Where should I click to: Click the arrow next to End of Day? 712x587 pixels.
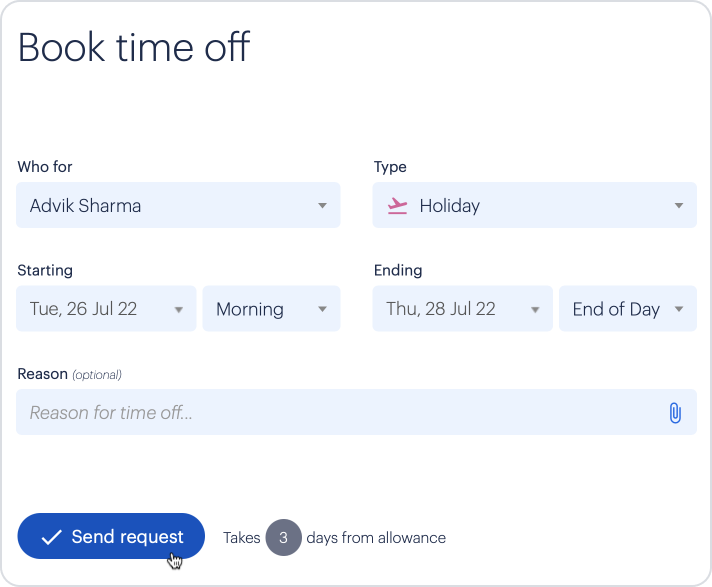click(679, 310)
